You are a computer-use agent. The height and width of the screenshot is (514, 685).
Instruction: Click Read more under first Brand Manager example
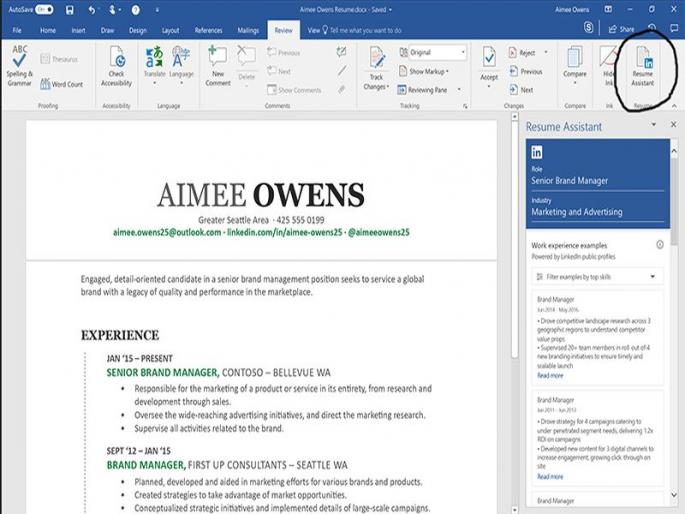pos(550,376)
